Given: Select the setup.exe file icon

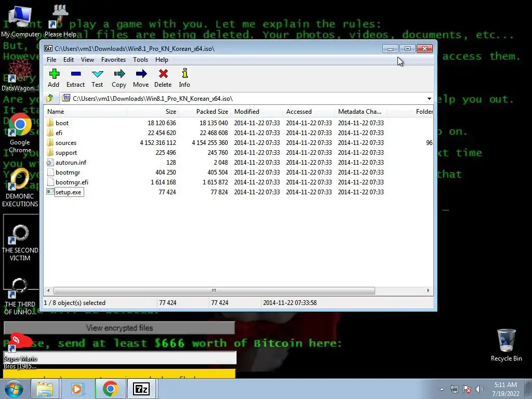Looking at the screenshot, I should click(50, 192).
